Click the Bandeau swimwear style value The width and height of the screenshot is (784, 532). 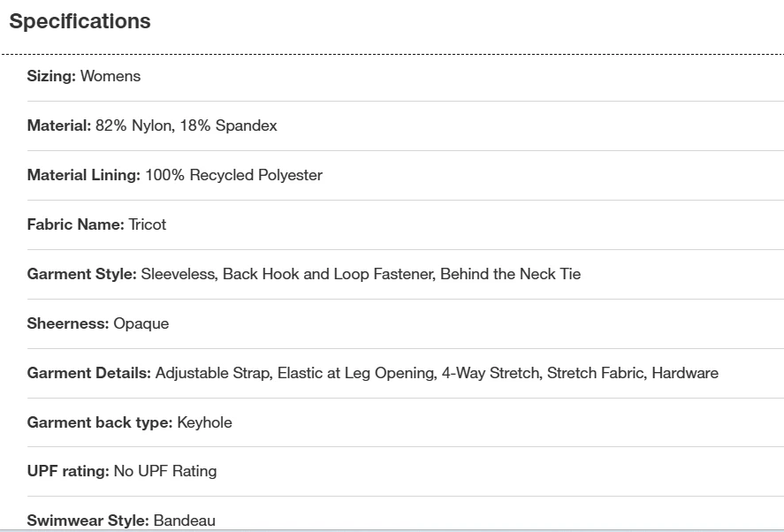click(185, 521)
